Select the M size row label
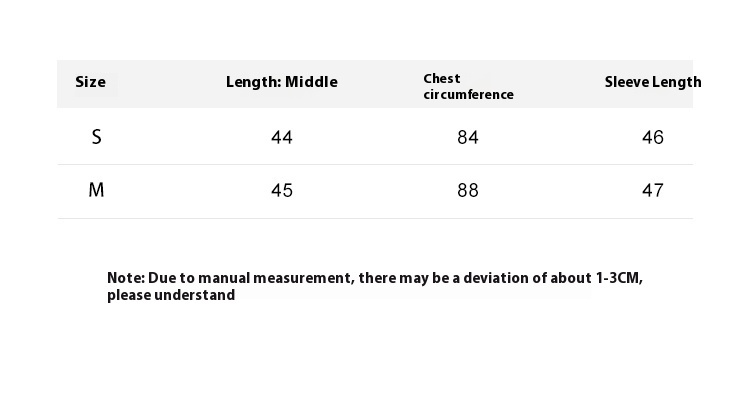Screen dimensions: 750x407 pyautogui.click(x=96, y=190)
